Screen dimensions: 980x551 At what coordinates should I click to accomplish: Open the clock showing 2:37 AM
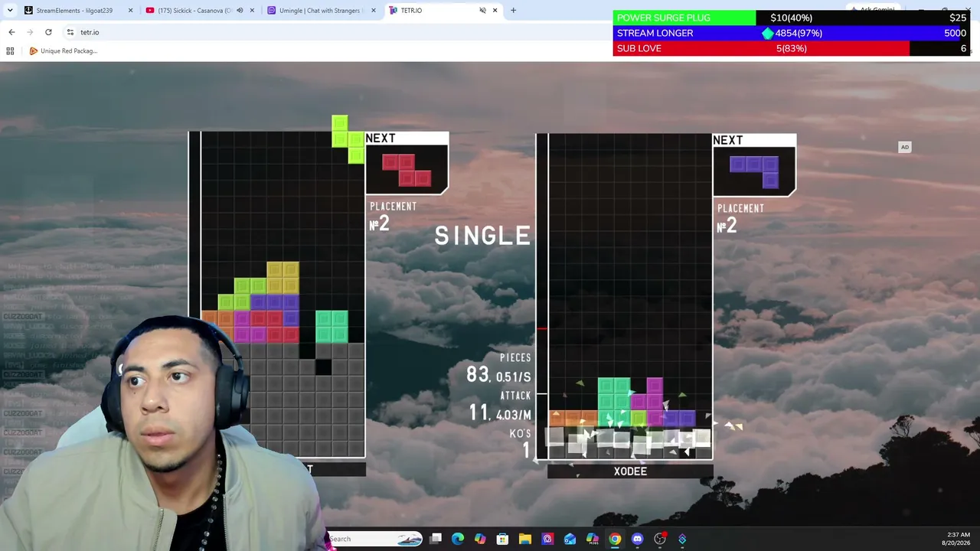[955, 539]
